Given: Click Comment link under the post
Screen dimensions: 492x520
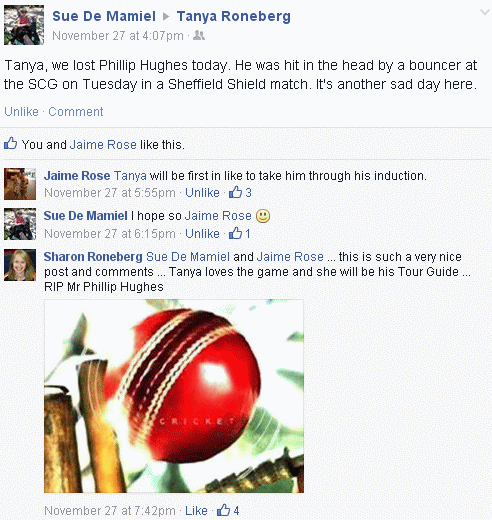Looking at the screenshot, I should click(x=76, y=112).
